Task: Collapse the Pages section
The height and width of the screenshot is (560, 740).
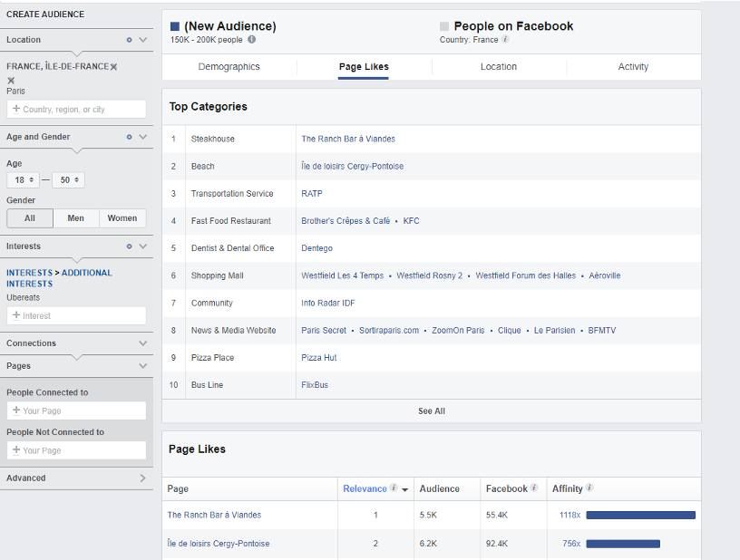Action: (143, 366)
